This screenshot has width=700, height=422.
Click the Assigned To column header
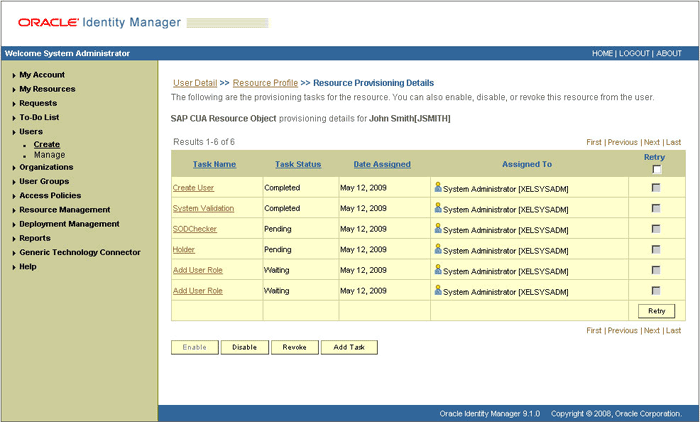coord(527,164)
